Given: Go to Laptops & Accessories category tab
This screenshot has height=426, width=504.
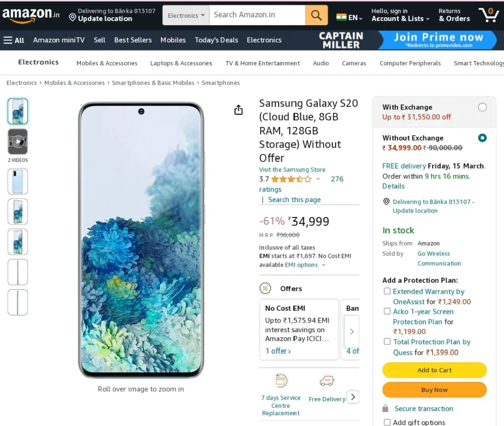Looking at the screenshot, I should pos(181,63).
